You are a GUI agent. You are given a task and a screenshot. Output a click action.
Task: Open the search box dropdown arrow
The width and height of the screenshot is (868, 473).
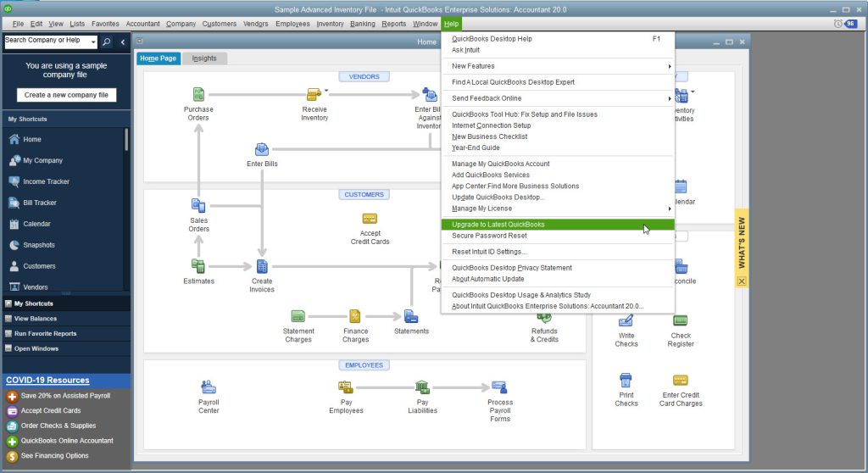coord(93,42)
